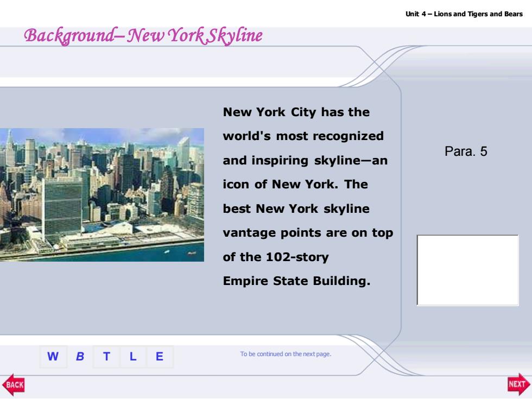Click the line 'best New York skyline'
This screenshot has width=532, height=399.
click(x=296, y=208)
